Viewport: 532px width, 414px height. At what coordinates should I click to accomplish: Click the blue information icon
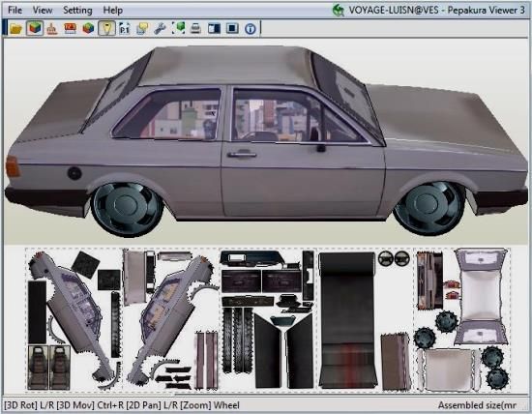[251, 29]
